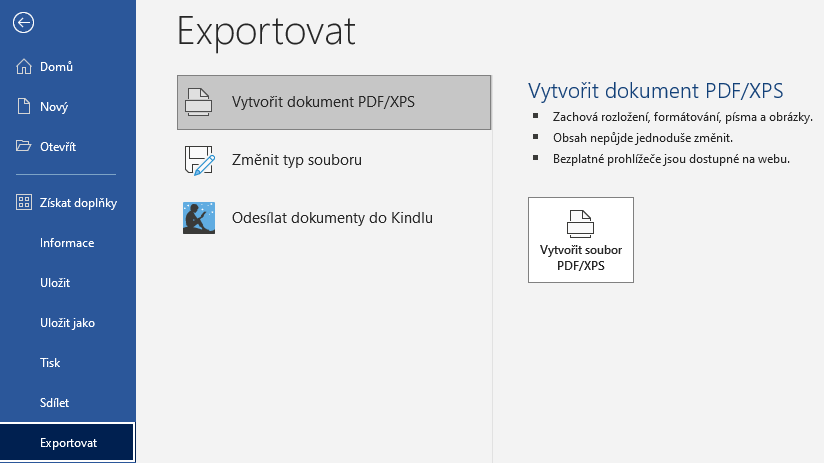
Task: Open Uložit jako
Action: coord(68,323)
